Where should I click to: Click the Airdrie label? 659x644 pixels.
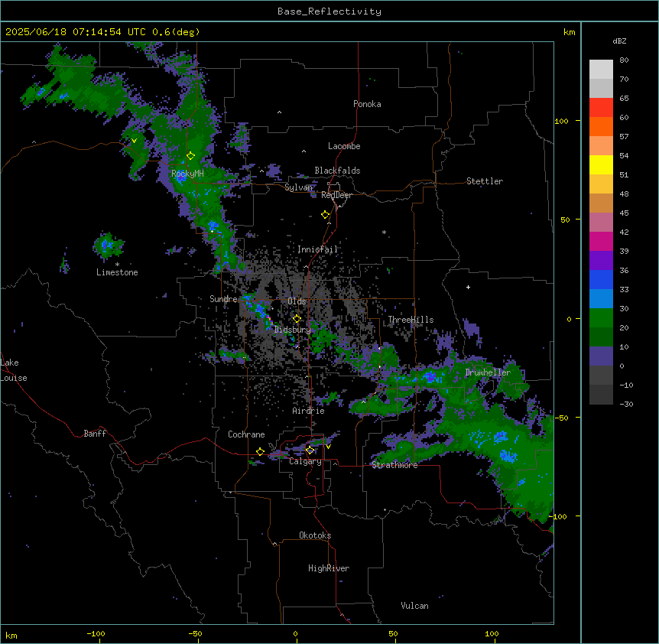point(309,411)
